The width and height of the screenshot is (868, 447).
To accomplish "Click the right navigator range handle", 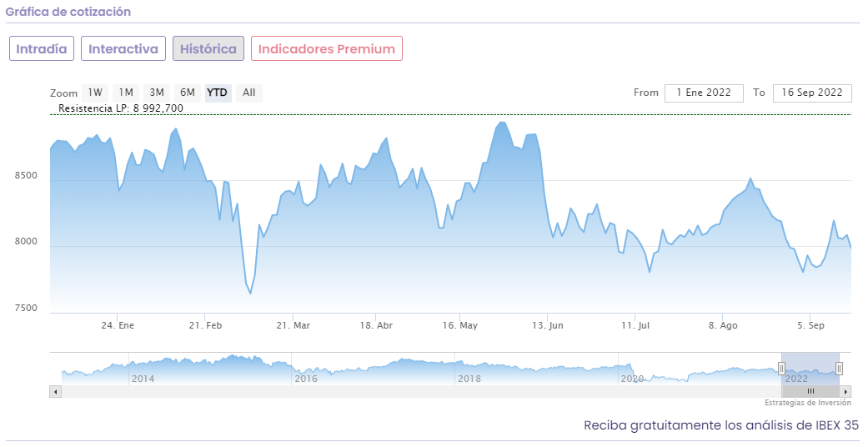I will tap(839, 369).
